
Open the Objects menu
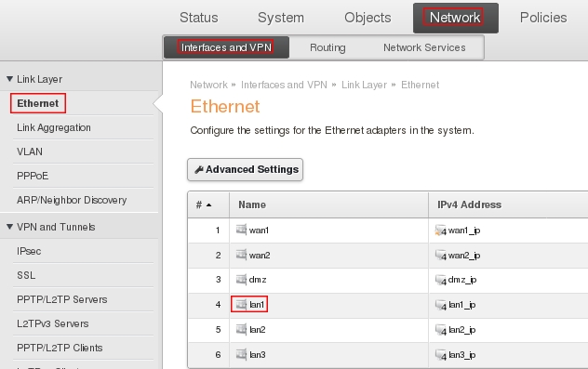coord(367,18)
